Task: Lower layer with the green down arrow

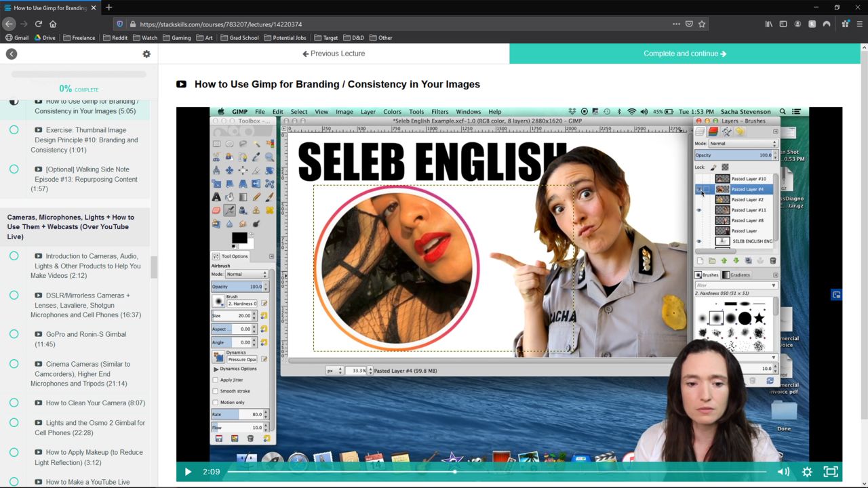Action: pyautogui.click(x=736, y=260)
